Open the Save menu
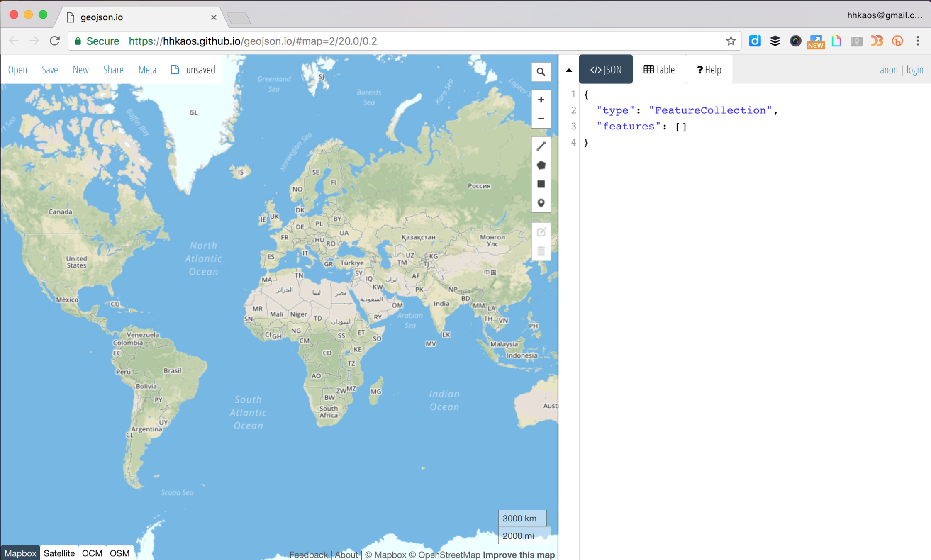The image size is (931, 560). click(x=50, y=70)
